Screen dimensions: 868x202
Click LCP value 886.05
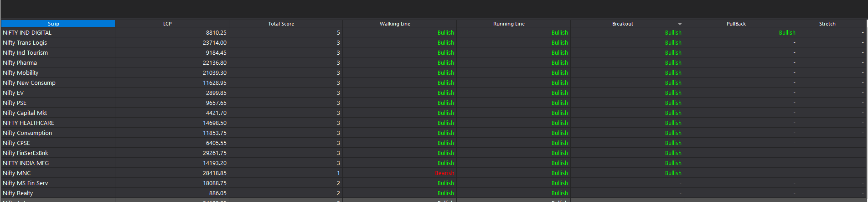(218, 193)
